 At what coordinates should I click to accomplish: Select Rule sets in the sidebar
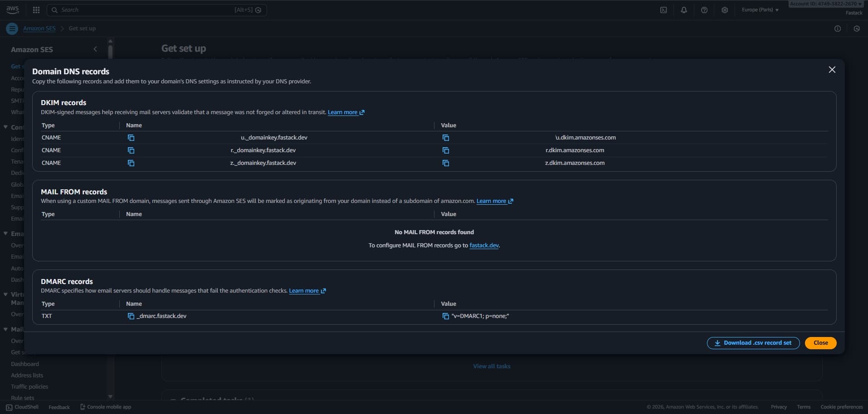(23, 398)
